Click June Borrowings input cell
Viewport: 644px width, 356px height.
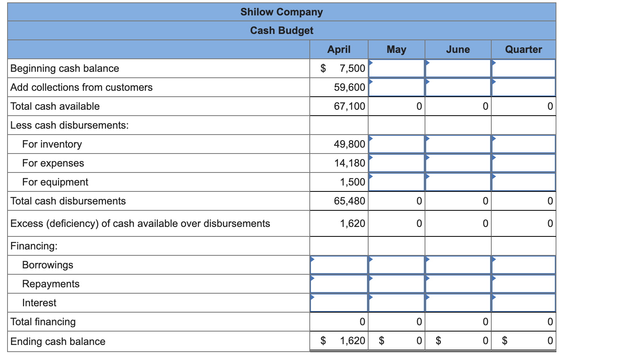(x=458, y=265)
